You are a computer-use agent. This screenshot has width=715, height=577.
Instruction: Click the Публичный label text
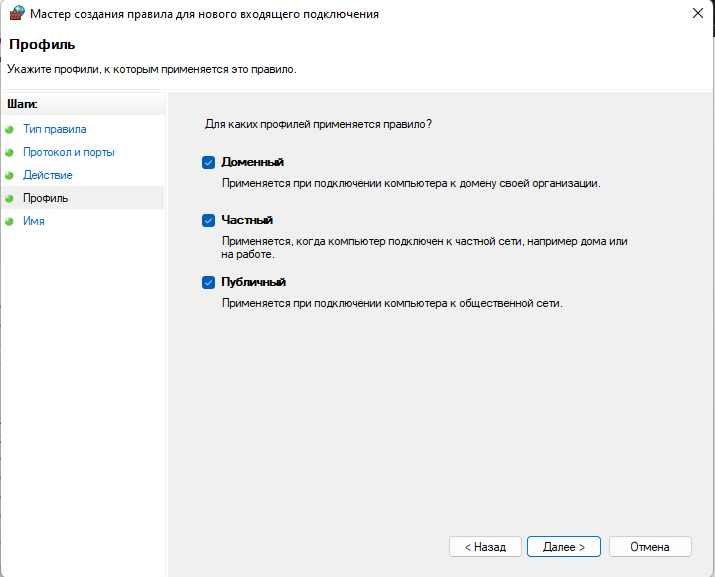(254, 282)
